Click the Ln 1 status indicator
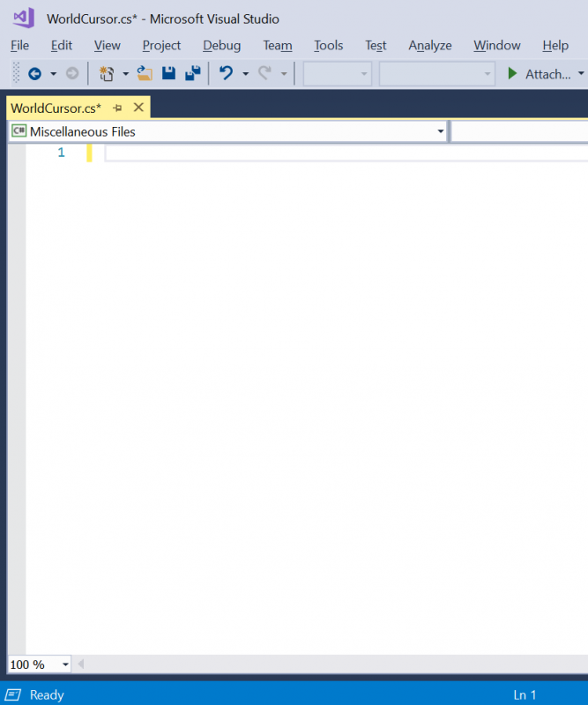 coord(525,695)
